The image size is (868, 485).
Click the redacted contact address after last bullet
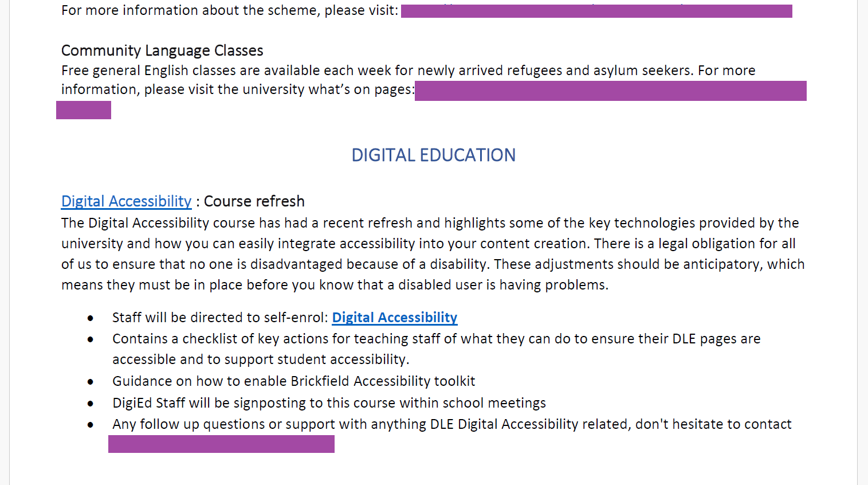click(x=221, y=444)
